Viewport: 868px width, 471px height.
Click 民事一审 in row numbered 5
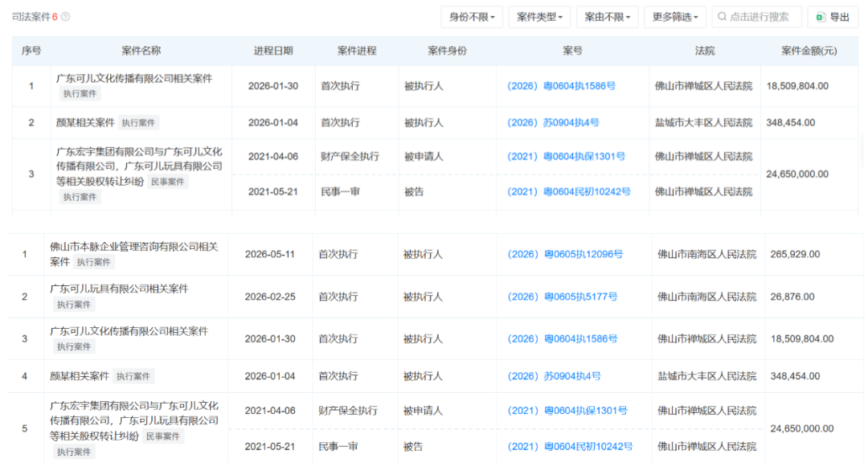[338, 446]
